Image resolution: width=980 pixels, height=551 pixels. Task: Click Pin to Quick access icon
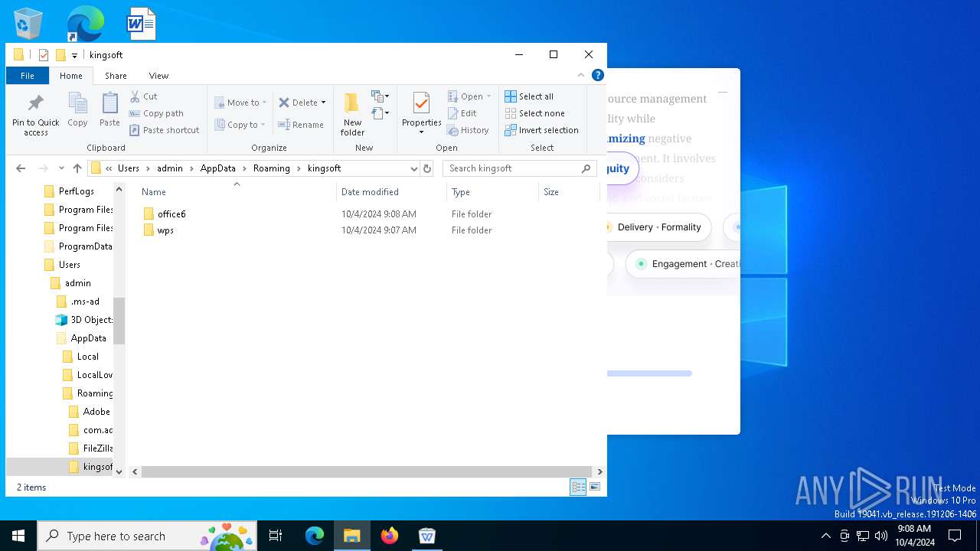click(x=36, y=104)
